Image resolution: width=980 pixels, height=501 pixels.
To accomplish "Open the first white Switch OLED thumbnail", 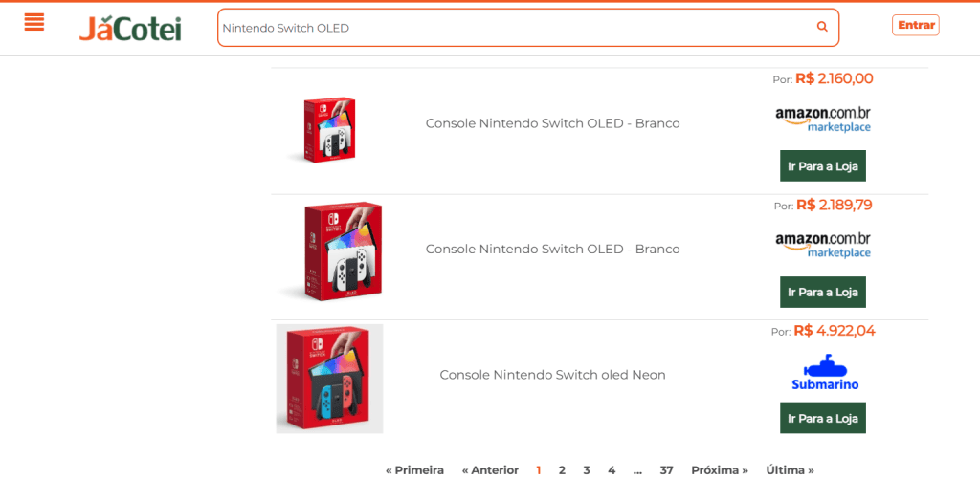I will point(323,130).
